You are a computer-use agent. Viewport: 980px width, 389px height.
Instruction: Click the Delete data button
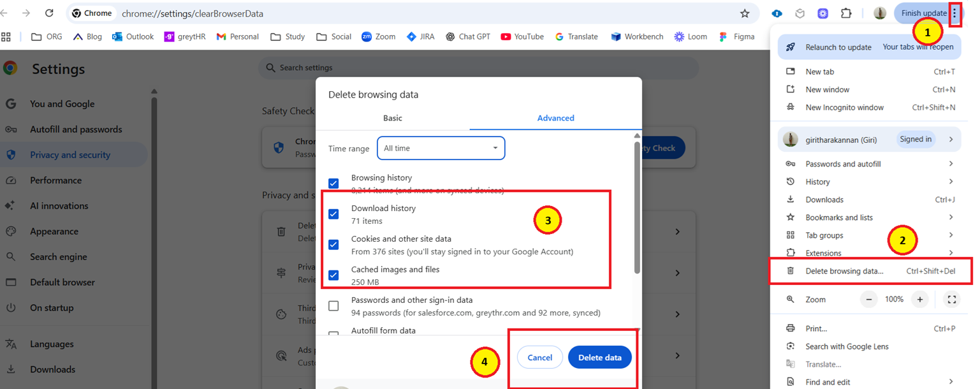599,358
